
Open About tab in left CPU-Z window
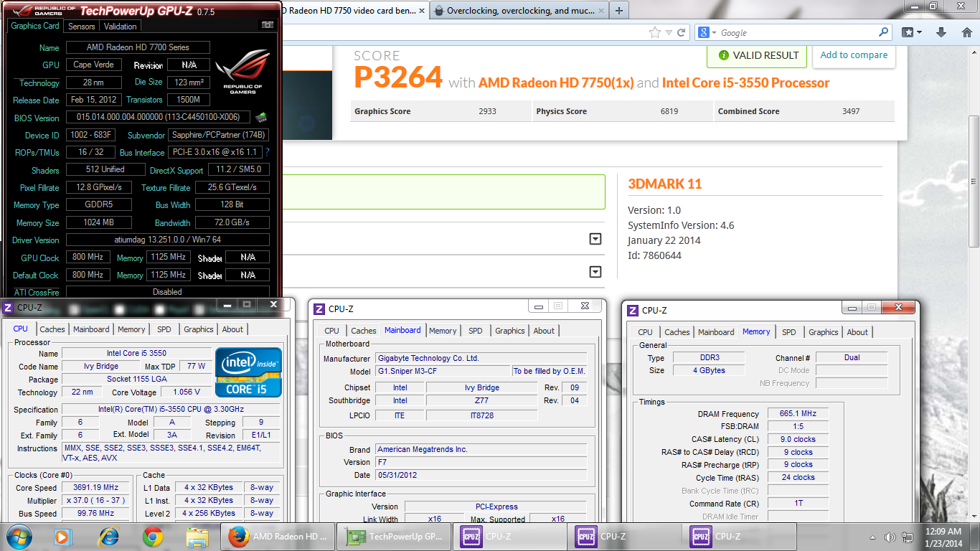232,329
